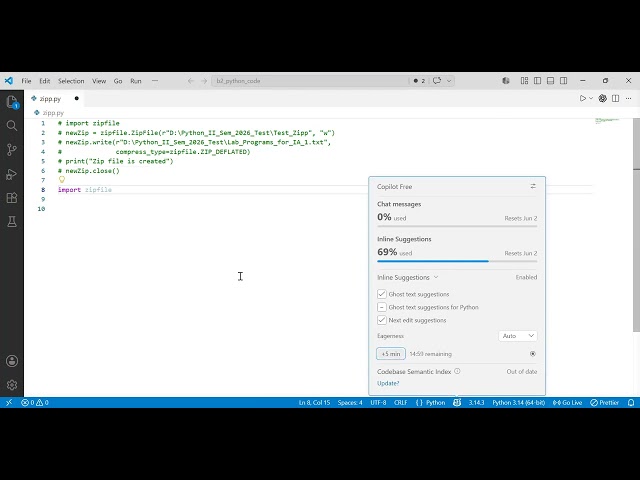The image size is (640, 480).
Task: Open the Extensions view
Action: coord(12,198)
